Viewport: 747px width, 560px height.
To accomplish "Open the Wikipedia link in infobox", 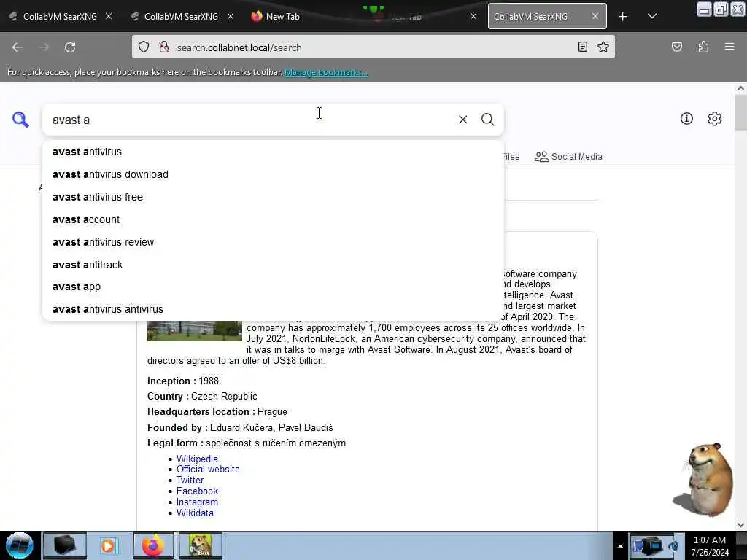I will pyautogui.click(x=197, y=459).
